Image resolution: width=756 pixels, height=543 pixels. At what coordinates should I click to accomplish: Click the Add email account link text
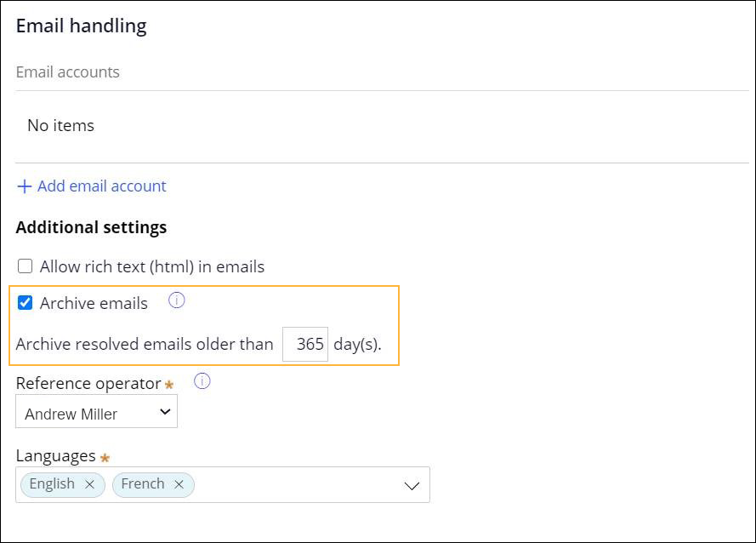click(102, 186)
